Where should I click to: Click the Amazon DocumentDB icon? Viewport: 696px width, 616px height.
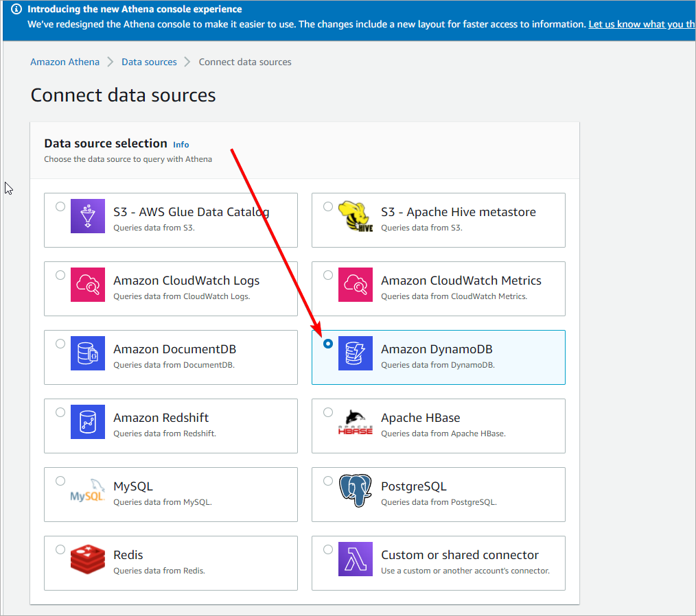pyautogui.click(x=87, y=353)
